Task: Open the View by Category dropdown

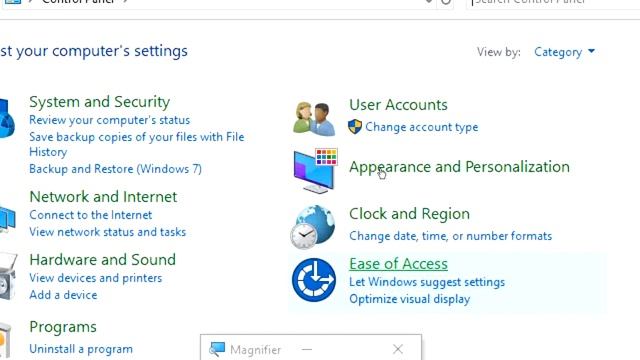Action: 564,52
